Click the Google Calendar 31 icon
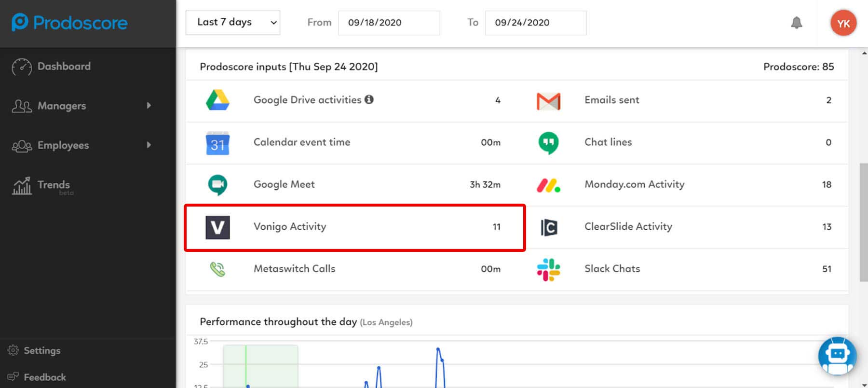The height and width of the screenshot is (388, 868). pos(217,143)
